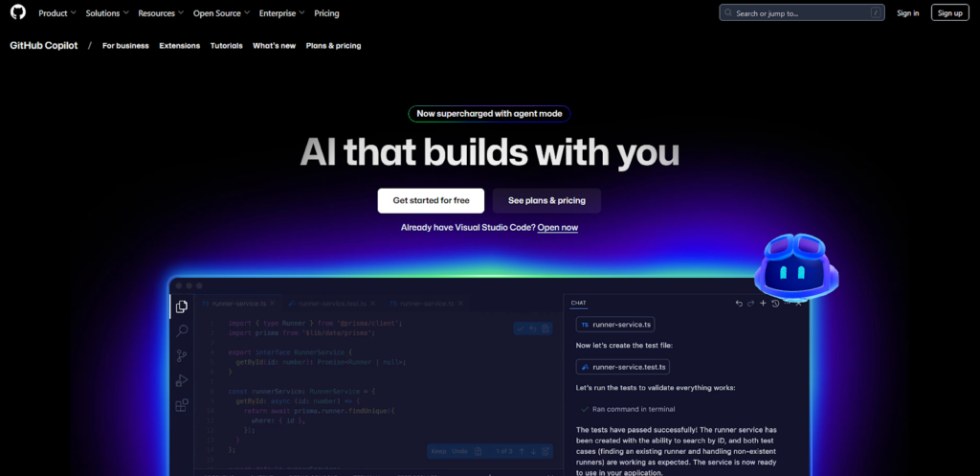Image resolution: width=980 pixels, height=476 pixels.
Task: Click the redo arrow in the Chat panel header
Action: (x=750, y=304)
